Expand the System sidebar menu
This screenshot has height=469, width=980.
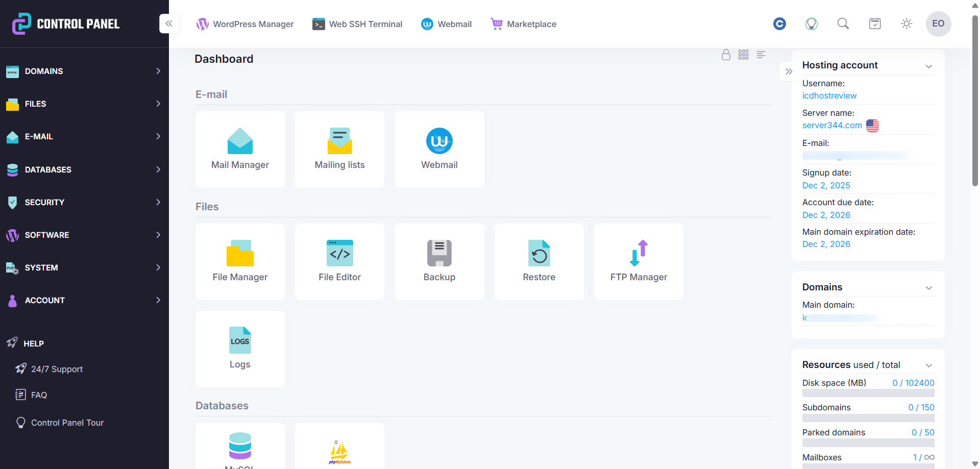tap(84, 267)
